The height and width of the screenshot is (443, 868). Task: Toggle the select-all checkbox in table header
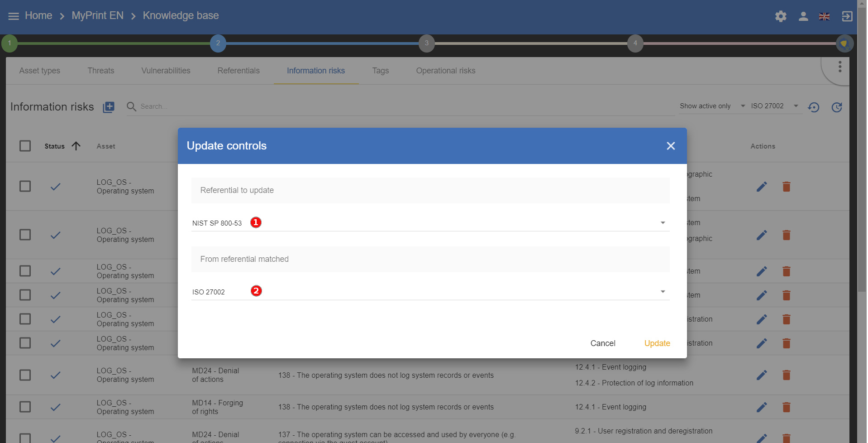(25, 146)
